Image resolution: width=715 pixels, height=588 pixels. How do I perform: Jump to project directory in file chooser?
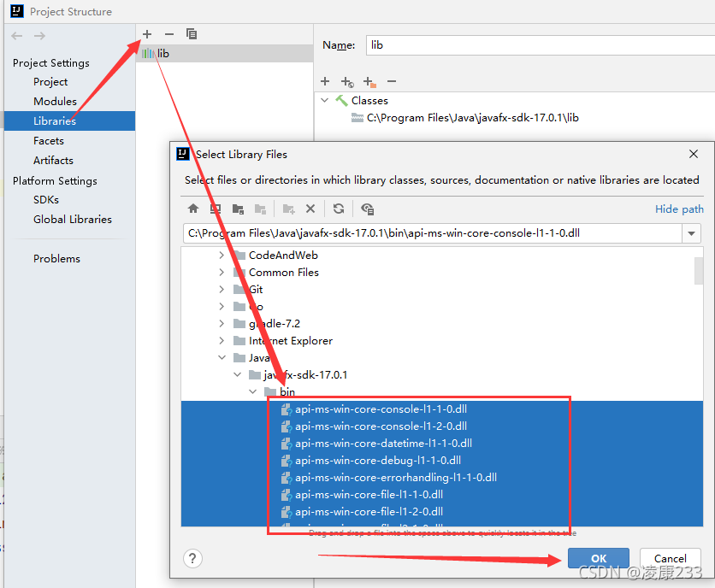[238, 209]
